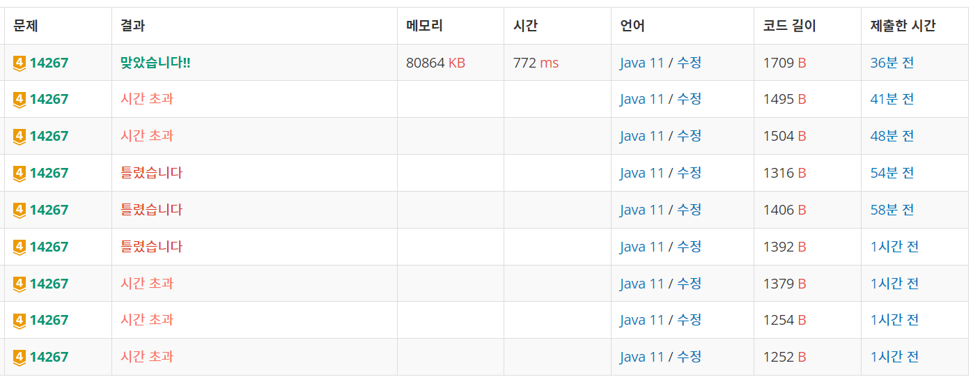Click 수정 to edit the 1316 B submission
This screenshot has height=384, width=980.
coord(690,173)
